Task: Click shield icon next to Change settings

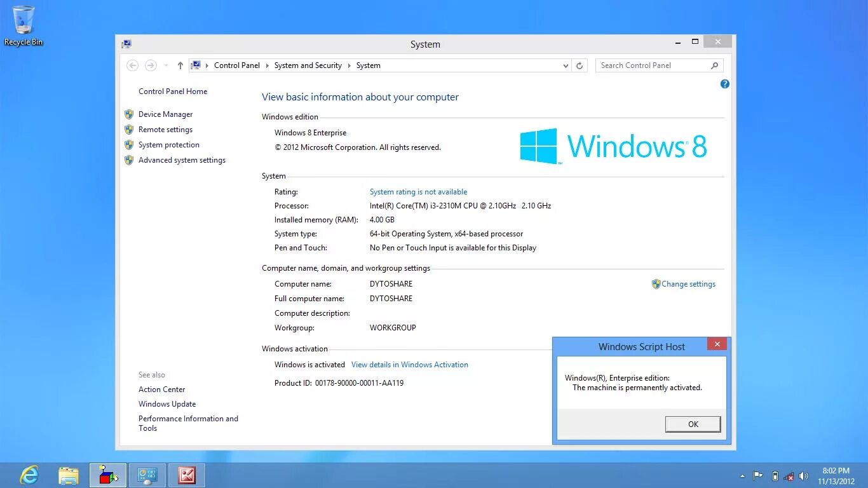Action: [656, 284]
